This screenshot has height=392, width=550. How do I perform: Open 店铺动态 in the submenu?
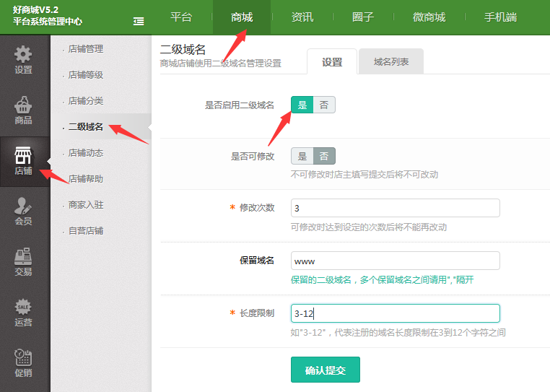coord(86,152)
